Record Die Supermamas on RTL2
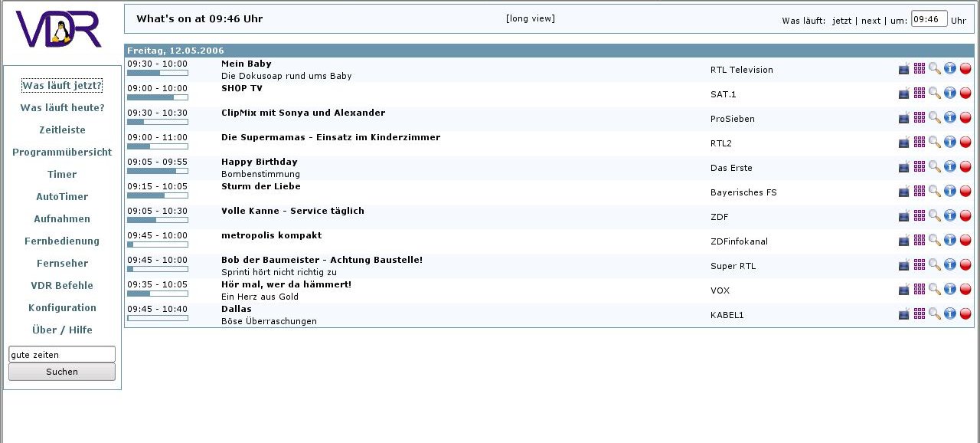 click(x=965, y=143)
